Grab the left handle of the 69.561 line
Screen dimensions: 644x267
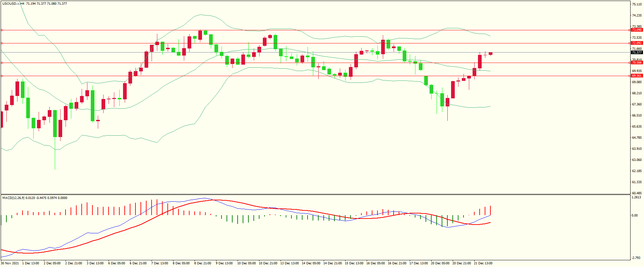(x=2, y=76)
